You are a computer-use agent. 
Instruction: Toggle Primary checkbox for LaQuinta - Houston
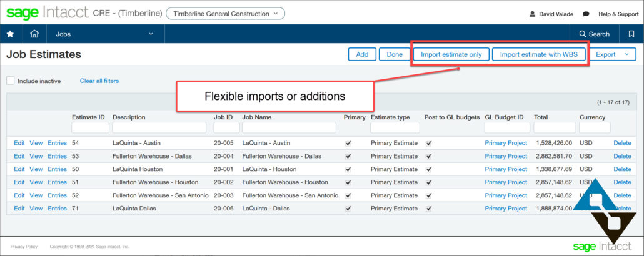[348, 169]
